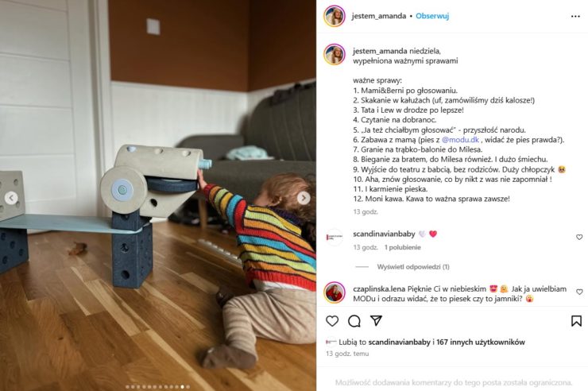Save the post with the bookmark icon

tap(576, 321)
